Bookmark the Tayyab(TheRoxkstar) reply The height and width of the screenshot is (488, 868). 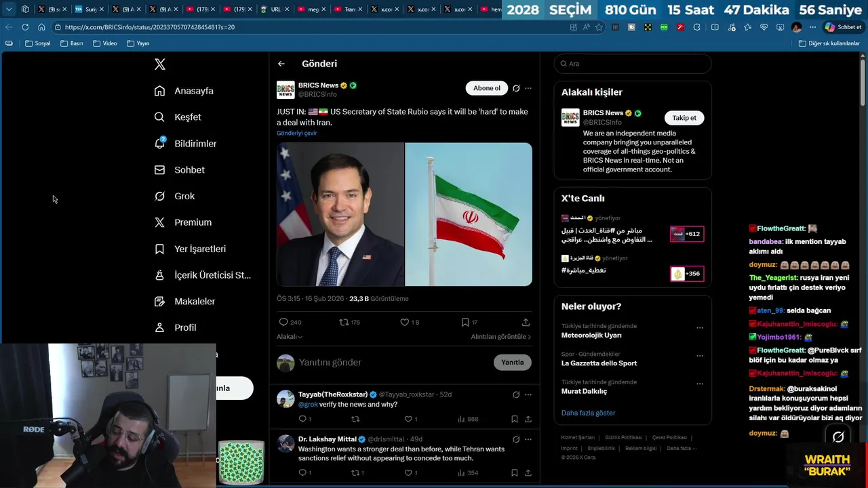point(515,419)
